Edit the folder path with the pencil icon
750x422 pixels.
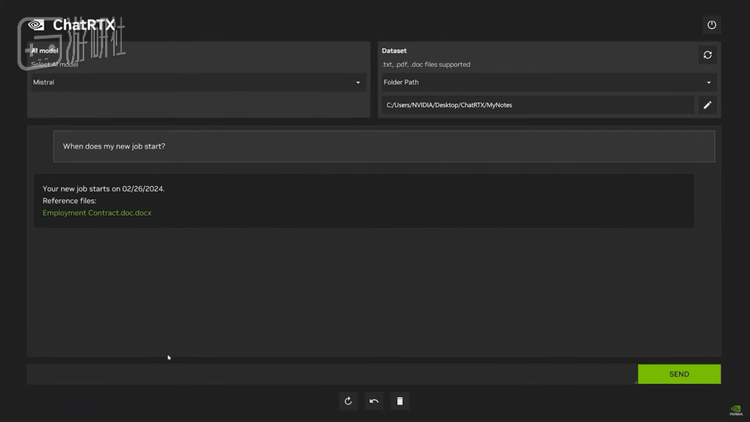pyautogui.click(x=707, y=105)
